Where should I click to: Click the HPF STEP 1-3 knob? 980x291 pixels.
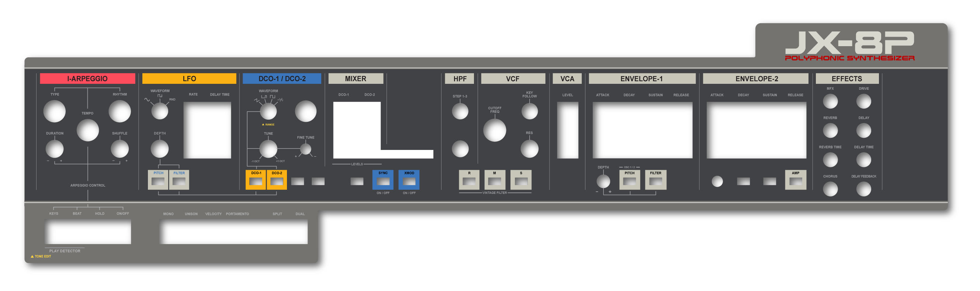(x=460, y=111)
